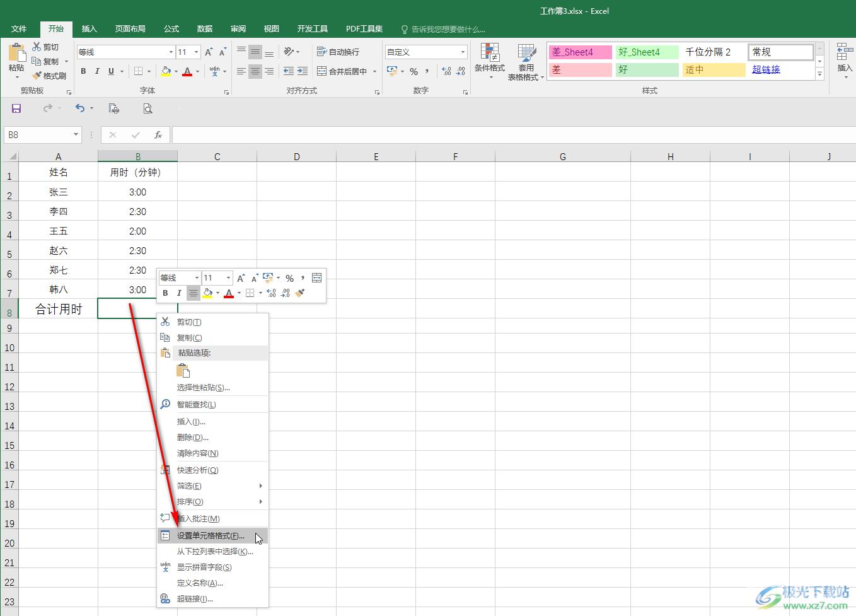Toggle center alignment in the mini toolbar
This screenshot has height=616, width=856.
193,293
